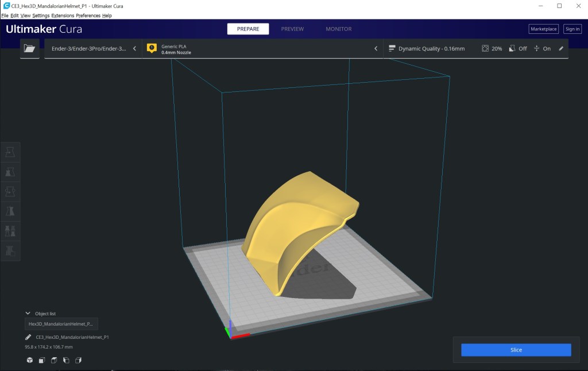Select Hex3D_MandalorianHelmet item in object list
Image resolution: width=588 pixels, height=371 pixels.
(61, 324)
